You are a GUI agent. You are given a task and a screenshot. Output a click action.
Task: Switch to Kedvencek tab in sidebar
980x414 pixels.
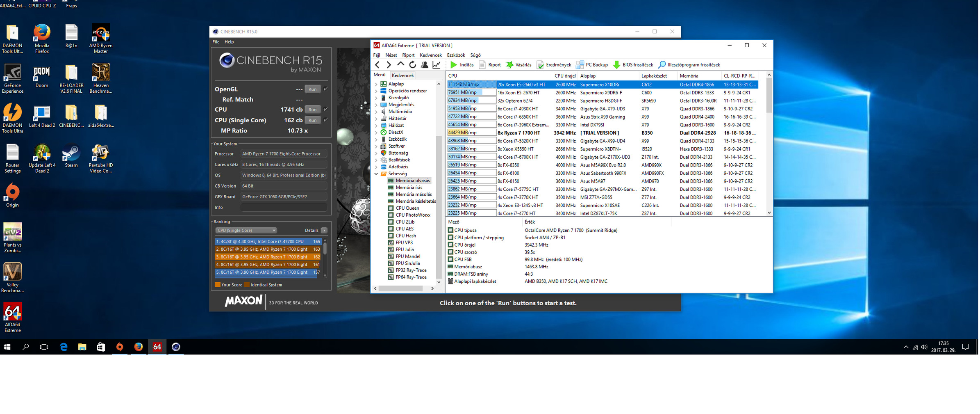coord(403,75)
